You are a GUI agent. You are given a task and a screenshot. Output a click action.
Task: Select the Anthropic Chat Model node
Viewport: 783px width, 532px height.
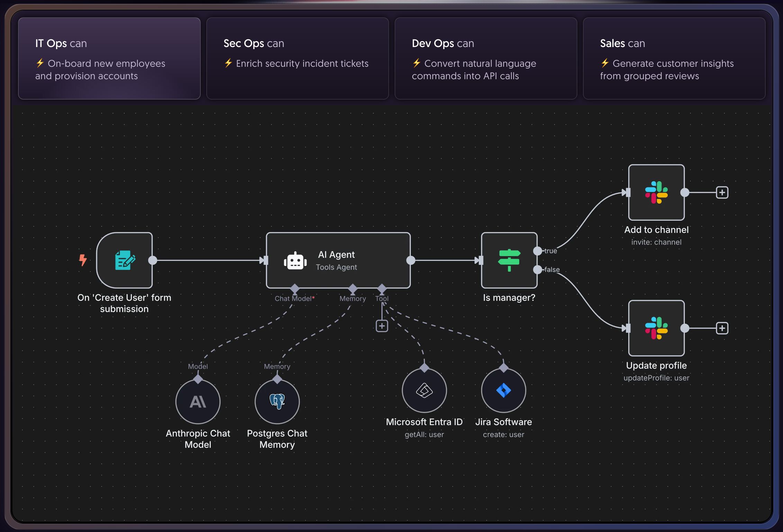pyautogui.click(x=198, y=402)
